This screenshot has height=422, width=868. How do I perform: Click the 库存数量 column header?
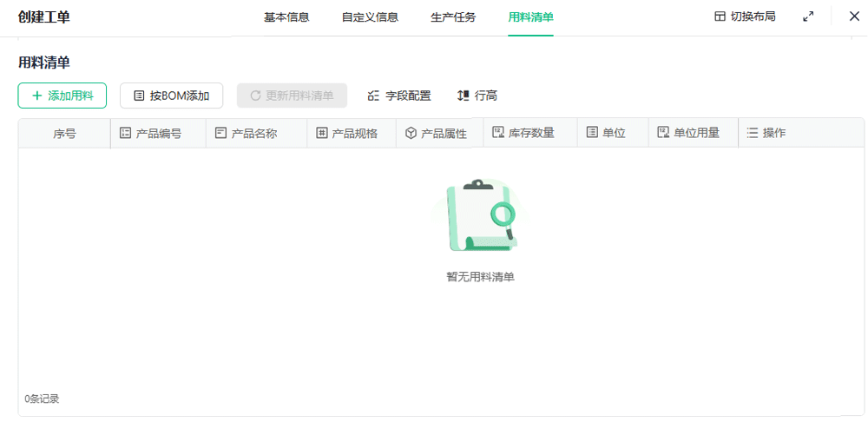[530, 132]
